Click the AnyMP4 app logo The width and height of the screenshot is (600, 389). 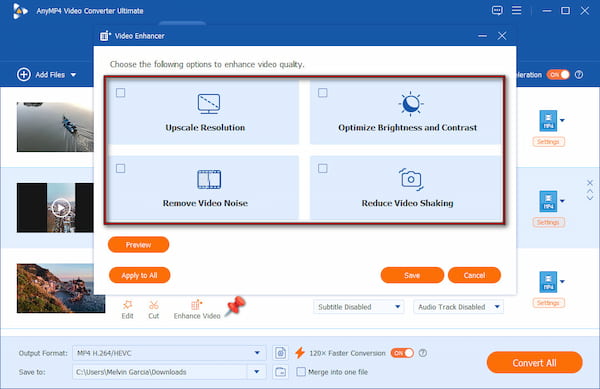[20, 11]
